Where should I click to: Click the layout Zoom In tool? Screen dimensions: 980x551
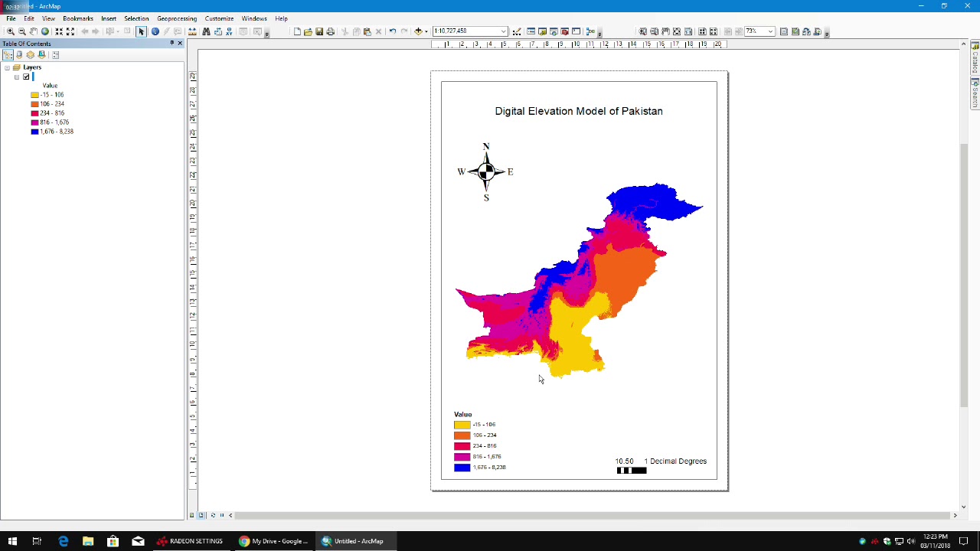643,31
